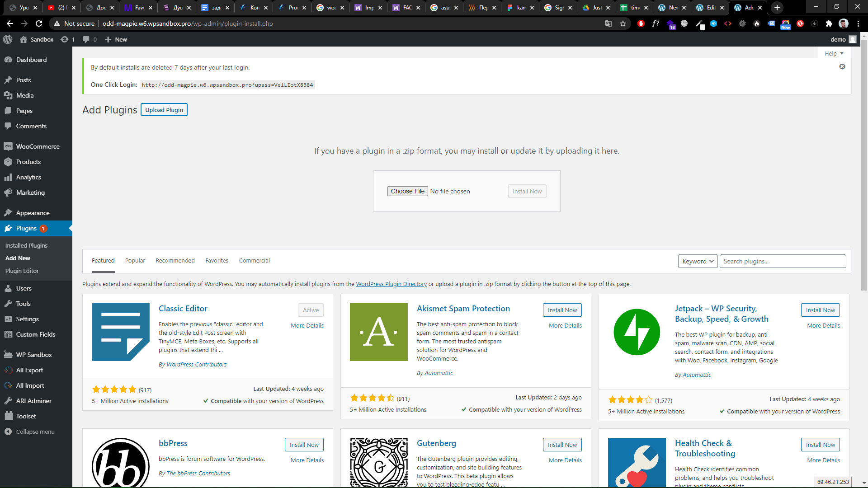Screen dimensions: 868x488
Task: Click the page vertical scrollbar
Action: click(x=864, y=165)
